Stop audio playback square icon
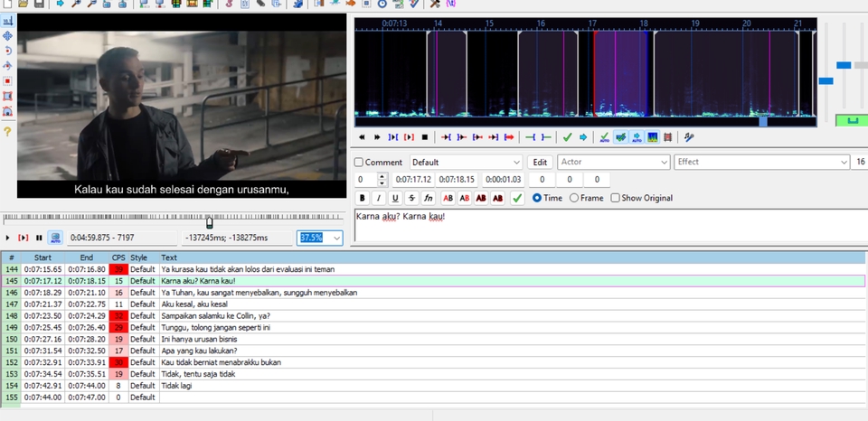 click(x=425, y=137)
